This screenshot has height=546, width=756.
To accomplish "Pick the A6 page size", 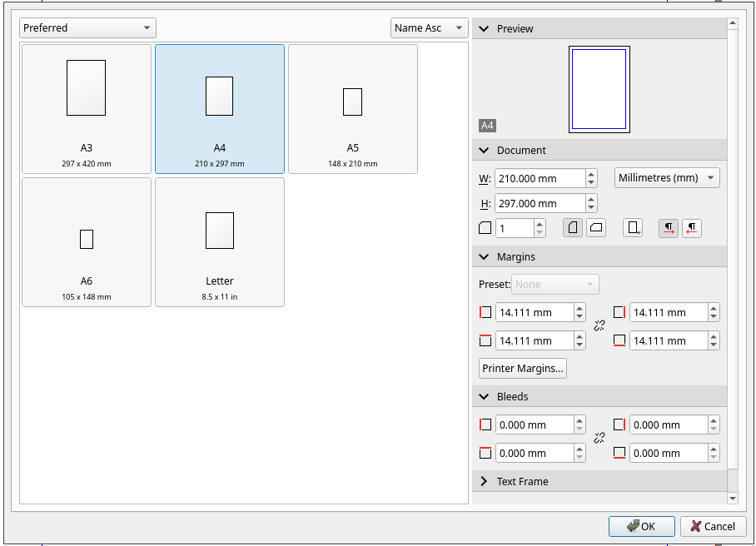I will 87,241.
